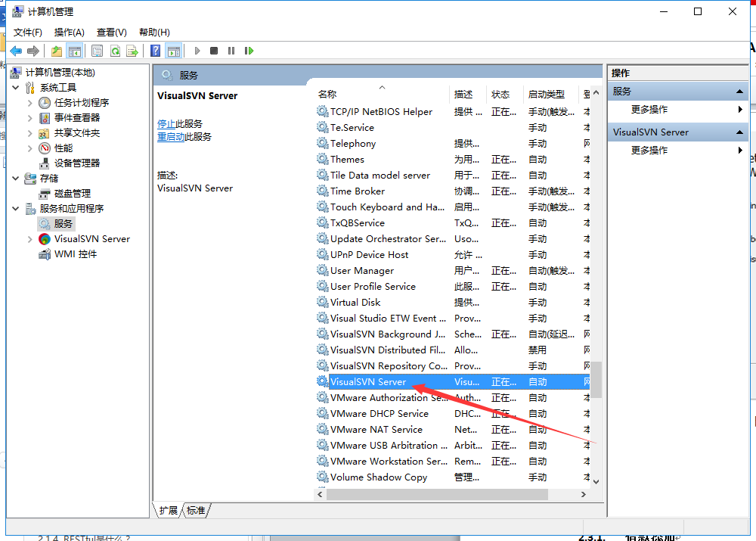Click the 停止 service link

pos(166,124)
